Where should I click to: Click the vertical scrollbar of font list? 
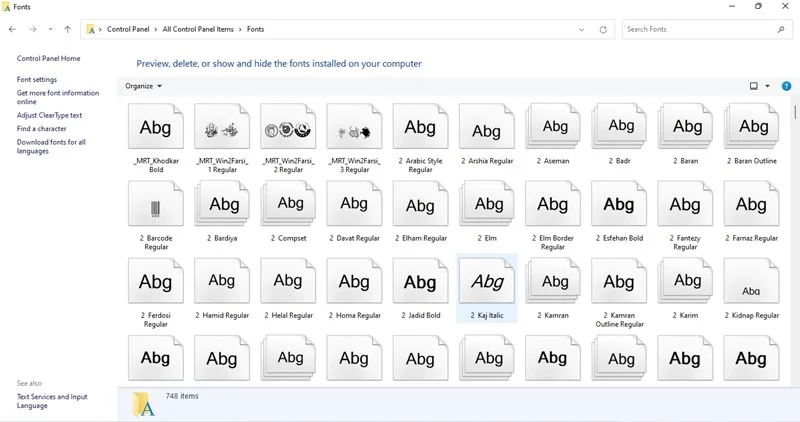point(795,111)
